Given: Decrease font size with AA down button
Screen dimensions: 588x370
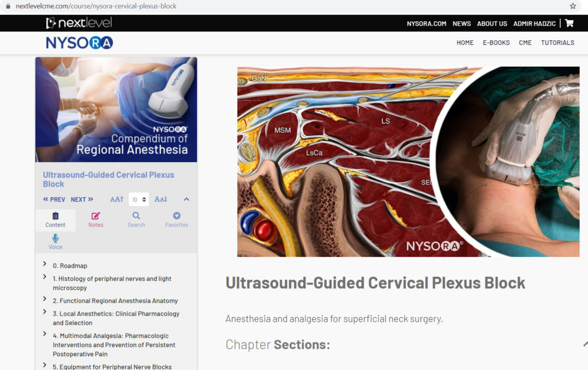Looking at the screenshot, I should pyautogui.click(x=161, y=199).
